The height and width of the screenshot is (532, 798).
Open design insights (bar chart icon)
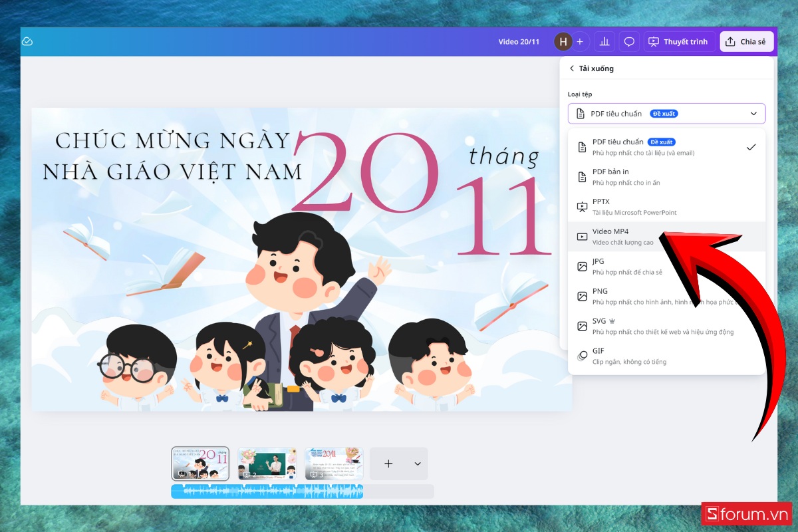click(604, 41)
